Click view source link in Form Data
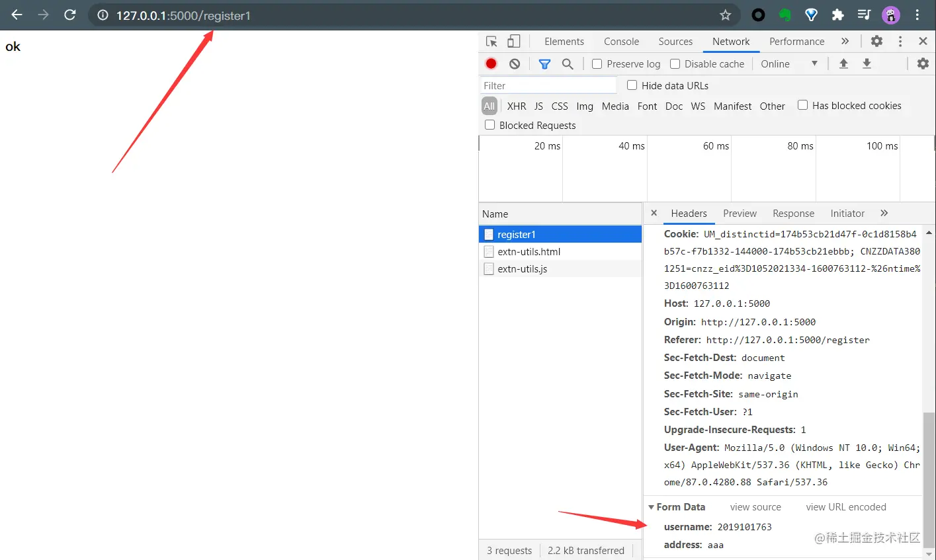Image resolution: width=936 pixels, height=560 pixels. (x=755, y=506)
